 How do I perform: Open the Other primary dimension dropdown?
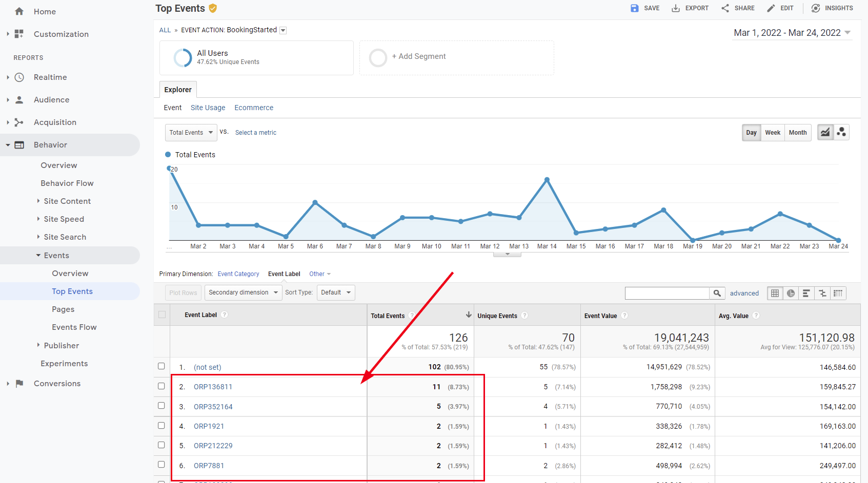tap(320, 274)
